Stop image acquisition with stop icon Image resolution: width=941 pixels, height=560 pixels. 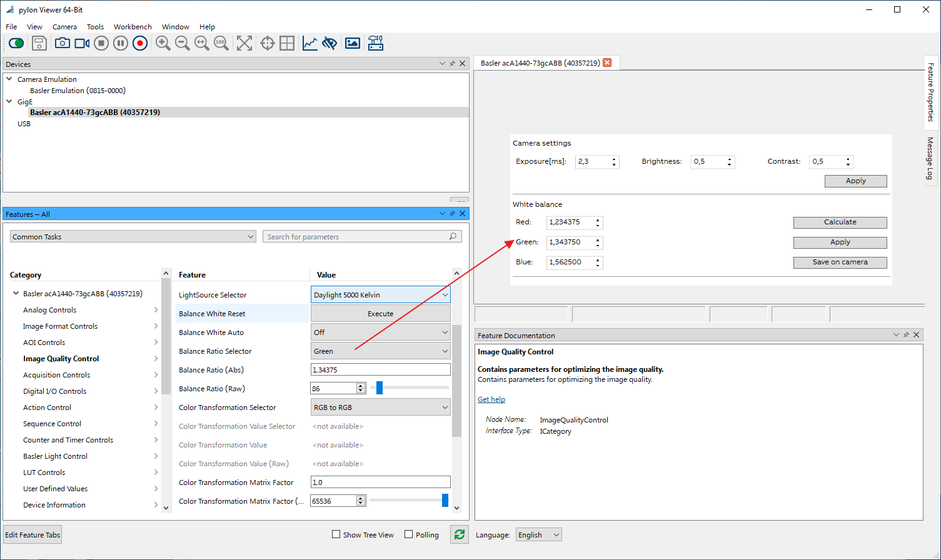(101, 43)
